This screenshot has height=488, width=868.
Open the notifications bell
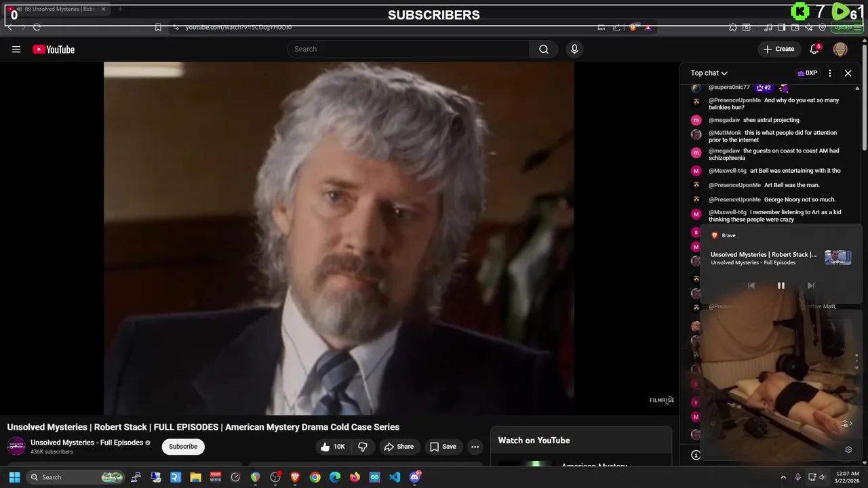click(x=814, y=49)
